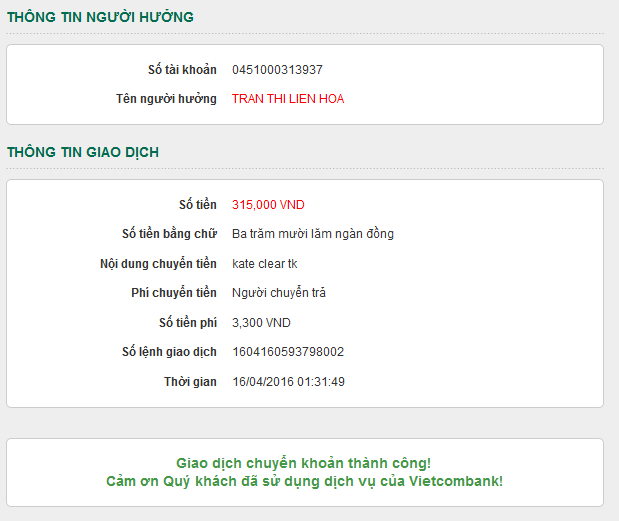Click the Vietcombank thank-you message line
The width and height of the screenshot is (619, 521).
point(304,481)
